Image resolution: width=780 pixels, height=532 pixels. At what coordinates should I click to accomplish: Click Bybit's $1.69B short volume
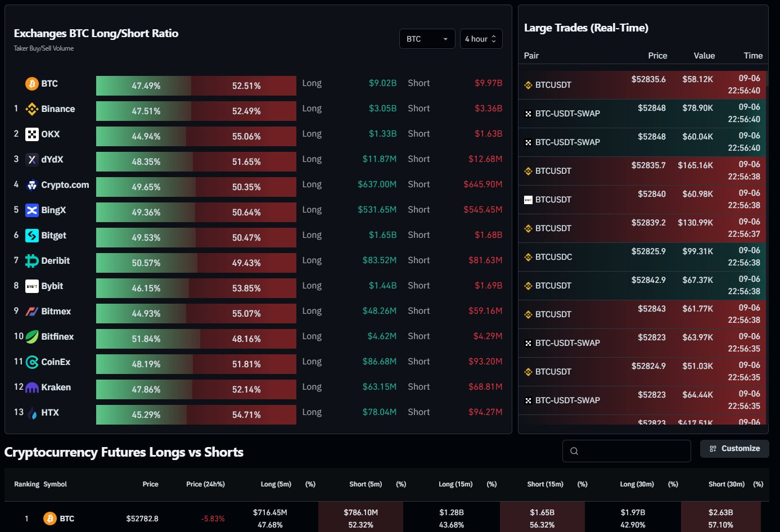488,286
